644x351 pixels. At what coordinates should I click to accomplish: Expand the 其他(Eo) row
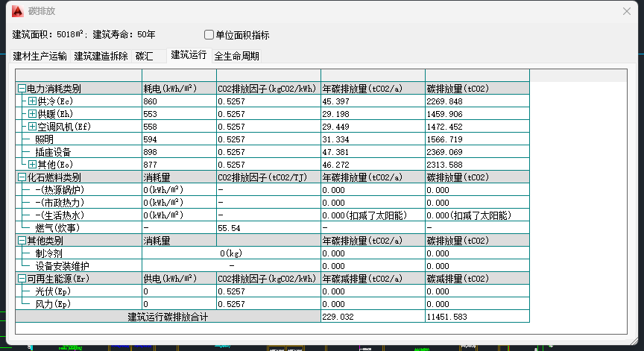[32, 164]
